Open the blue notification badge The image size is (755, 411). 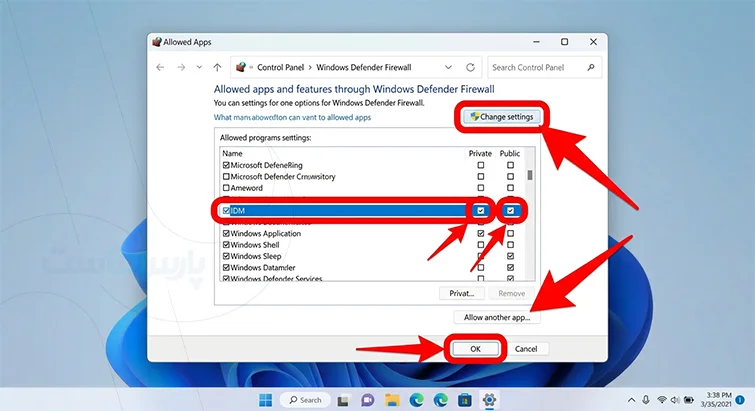click(740, 400)
